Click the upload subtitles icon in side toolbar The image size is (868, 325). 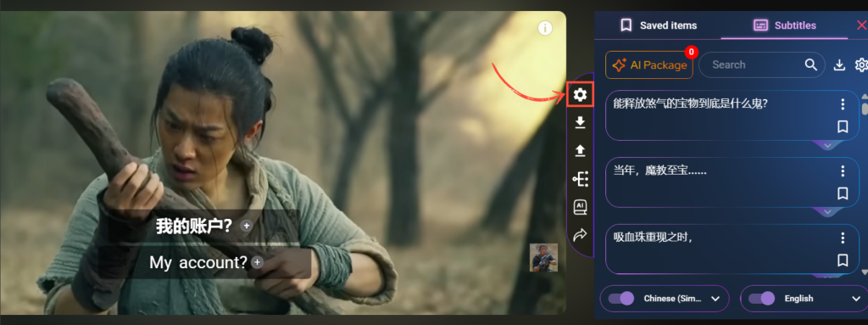(x=580, y=150)
